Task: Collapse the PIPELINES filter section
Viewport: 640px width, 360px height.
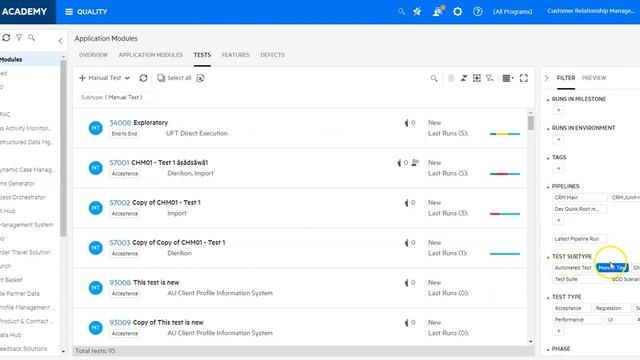Action: point(548,187)
